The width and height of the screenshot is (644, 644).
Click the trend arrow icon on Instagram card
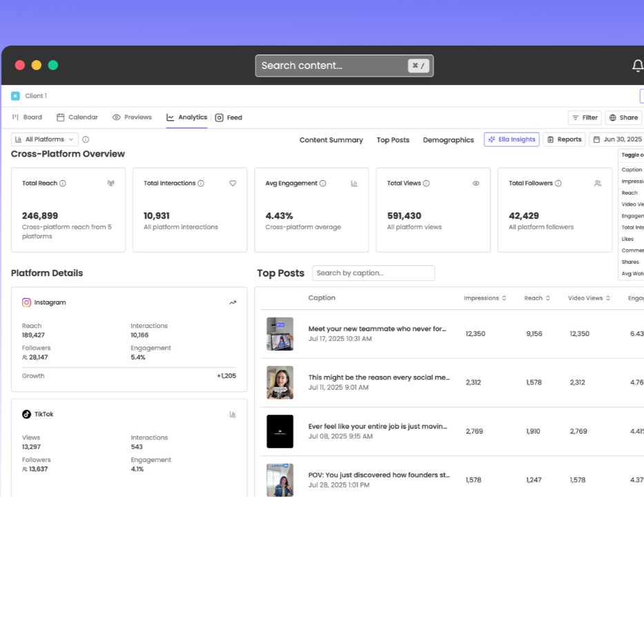[233, 303]
